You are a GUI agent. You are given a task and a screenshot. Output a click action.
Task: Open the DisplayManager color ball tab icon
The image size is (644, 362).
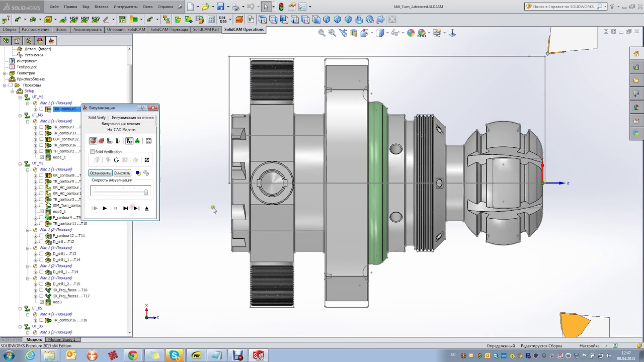coord(40,41)
